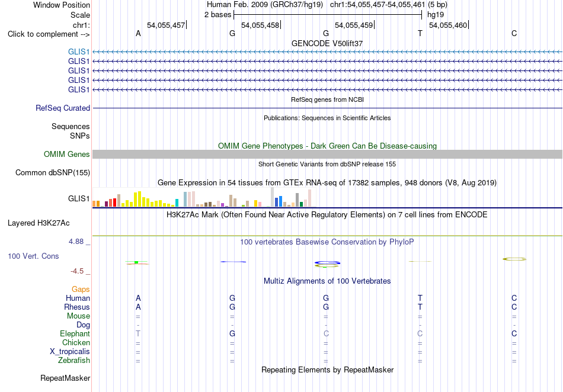This screenshot has height=392, width=563.
Task: Click the 54,055,460 coordinate label
Action: [448, 25]
